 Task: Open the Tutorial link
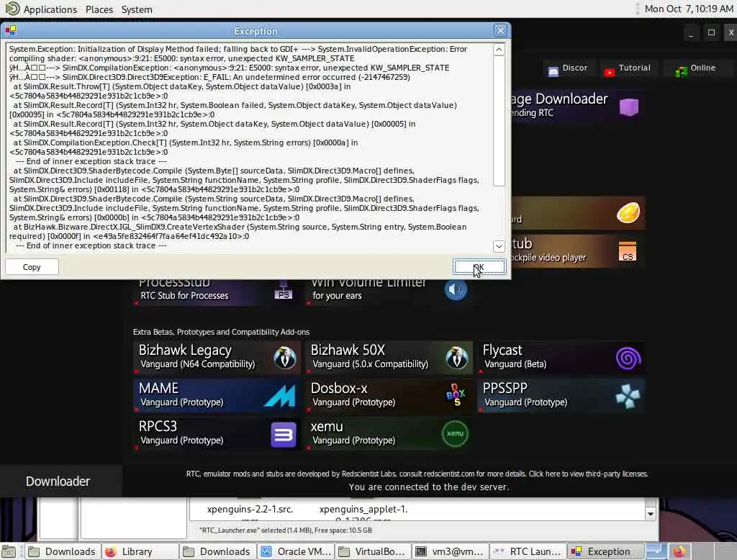[x=628, y=68]
